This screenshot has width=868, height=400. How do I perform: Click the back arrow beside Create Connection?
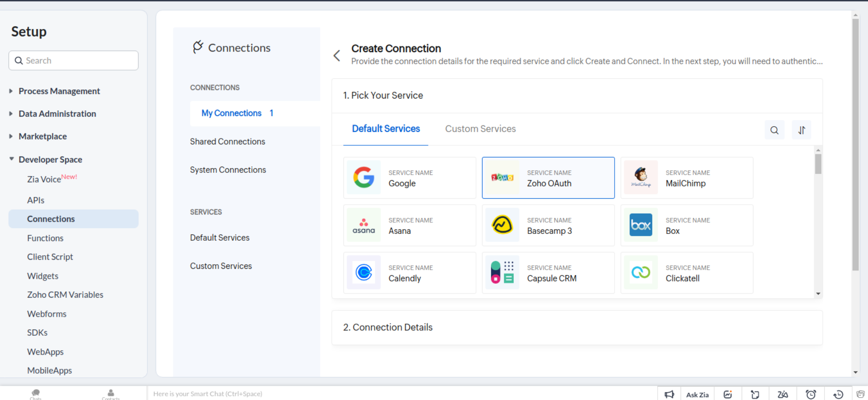click(x=337, y=56)
